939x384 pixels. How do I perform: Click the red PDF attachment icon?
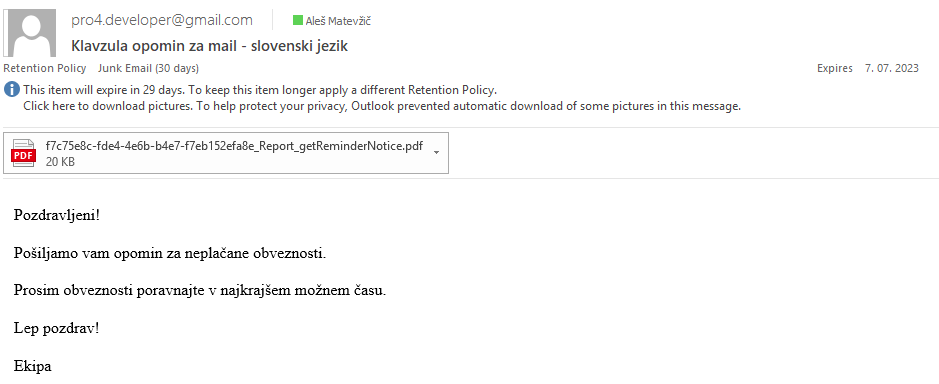(x=24, y=153)
